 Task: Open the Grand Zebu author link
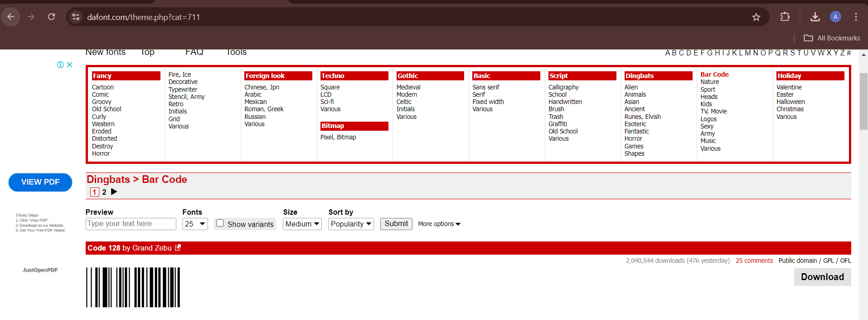point(152,248)
